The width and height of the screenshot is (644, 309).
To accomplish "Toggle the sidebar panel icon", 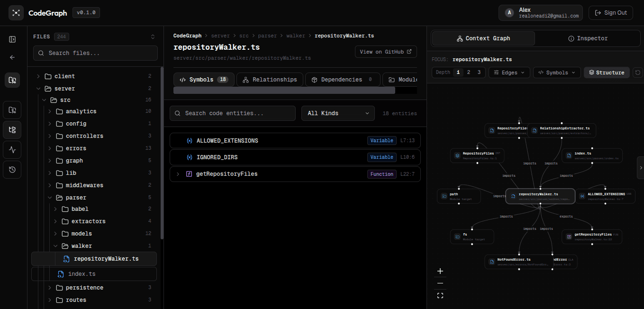I will click(12, 39).
